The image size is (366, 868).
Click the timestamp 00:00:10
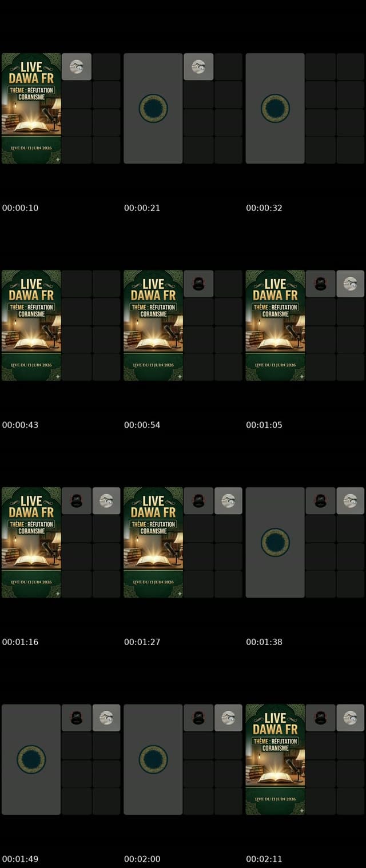coord(21,208)
